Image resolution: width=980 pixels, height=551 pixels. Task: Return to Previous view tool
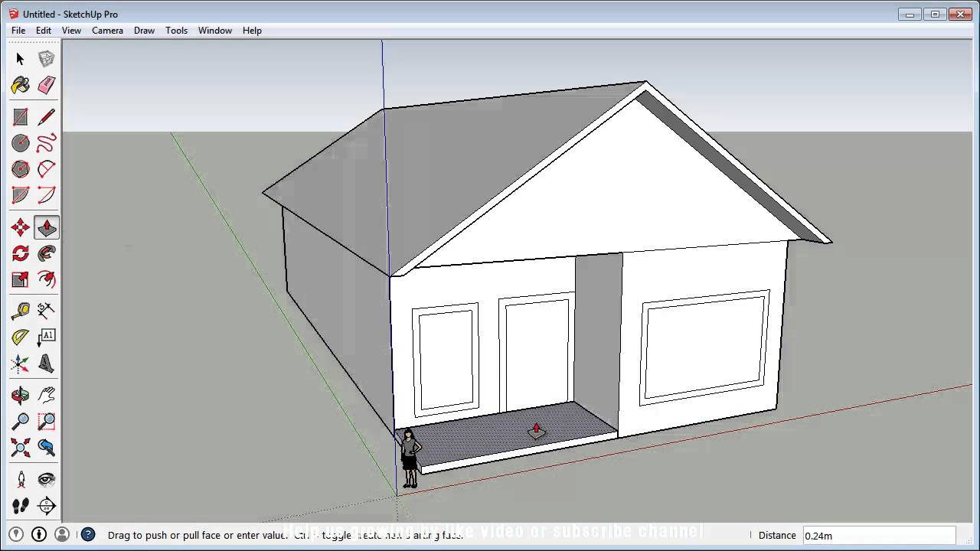tap(47, 447)
